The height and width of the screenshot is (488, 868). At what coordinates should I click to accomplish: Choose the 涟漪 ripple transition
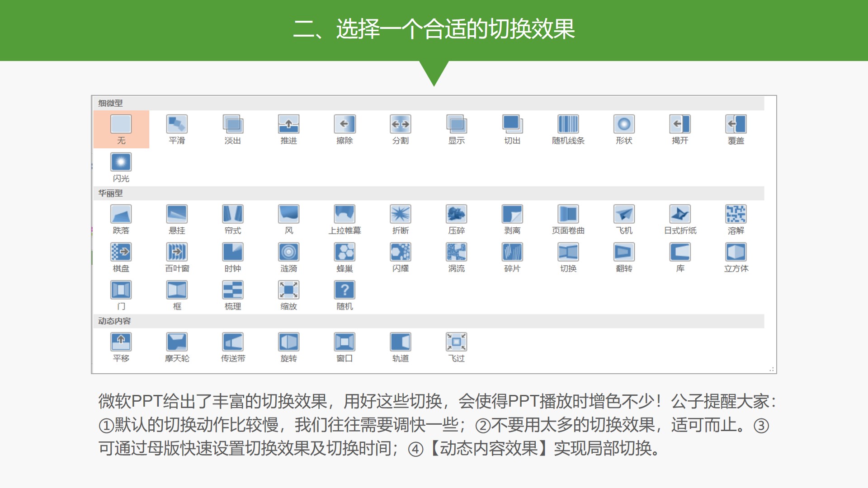288,257
